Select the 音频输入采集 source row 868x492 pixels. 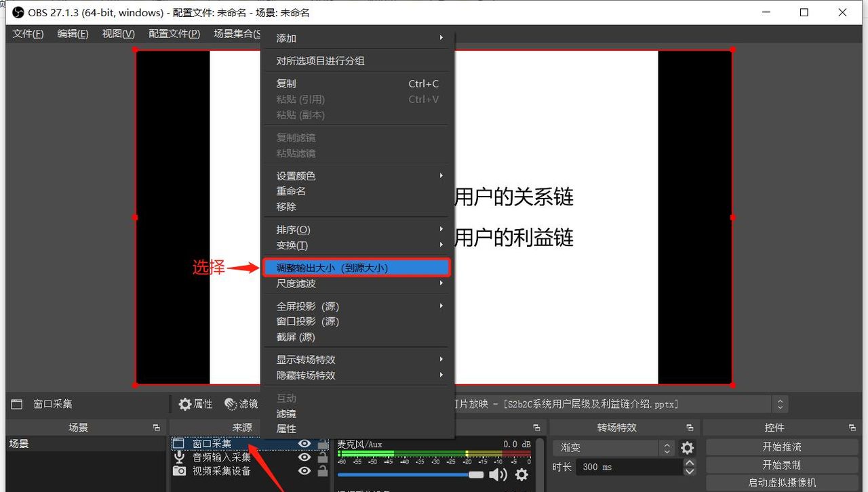[250, 457]
